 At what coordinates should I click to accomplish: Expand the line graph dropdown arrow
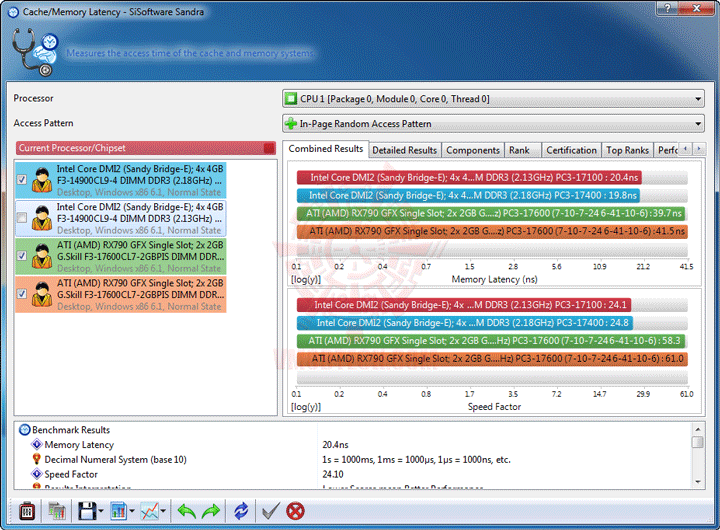point(163,511)
